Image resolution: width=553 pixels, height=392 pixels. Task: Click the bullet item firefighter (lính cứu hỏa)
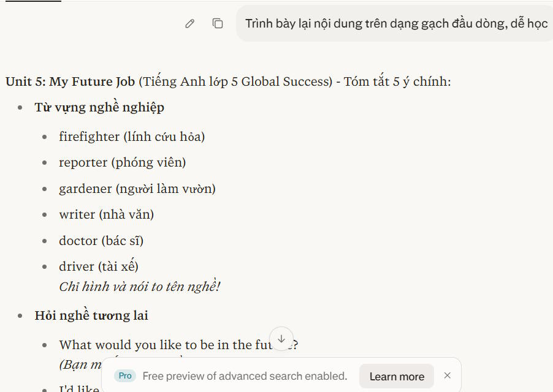131,136
